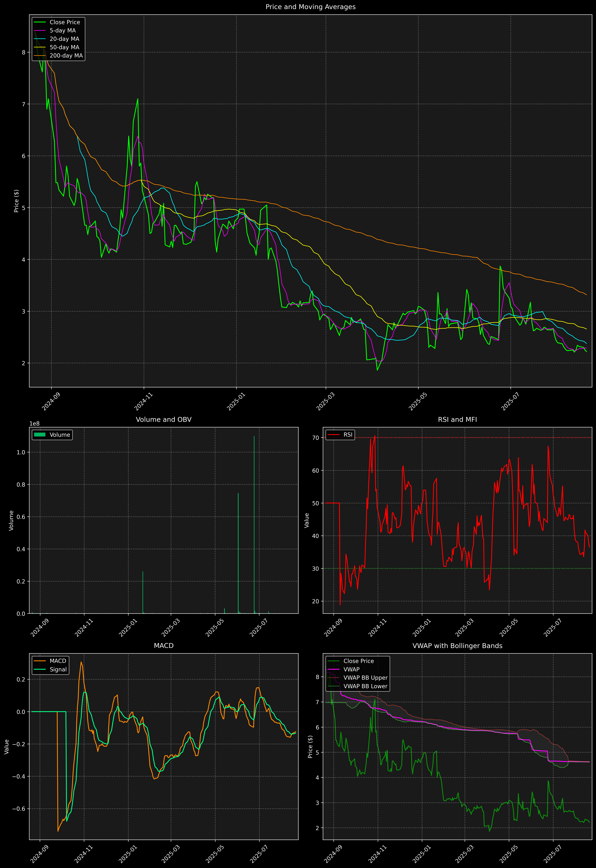Click the Price ($) axis label on top chart
596x868 pixels.
16,201
